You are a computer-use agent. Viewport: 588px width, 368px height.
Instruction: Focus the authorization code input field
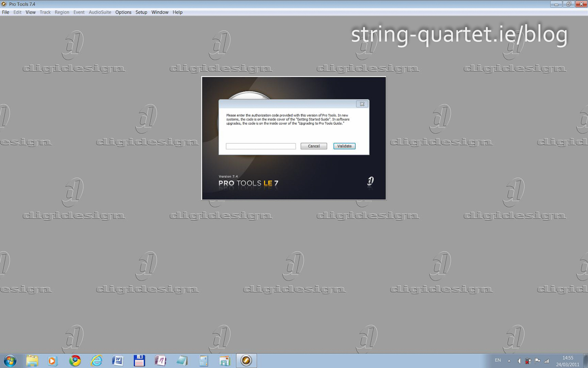coord(261,146)
